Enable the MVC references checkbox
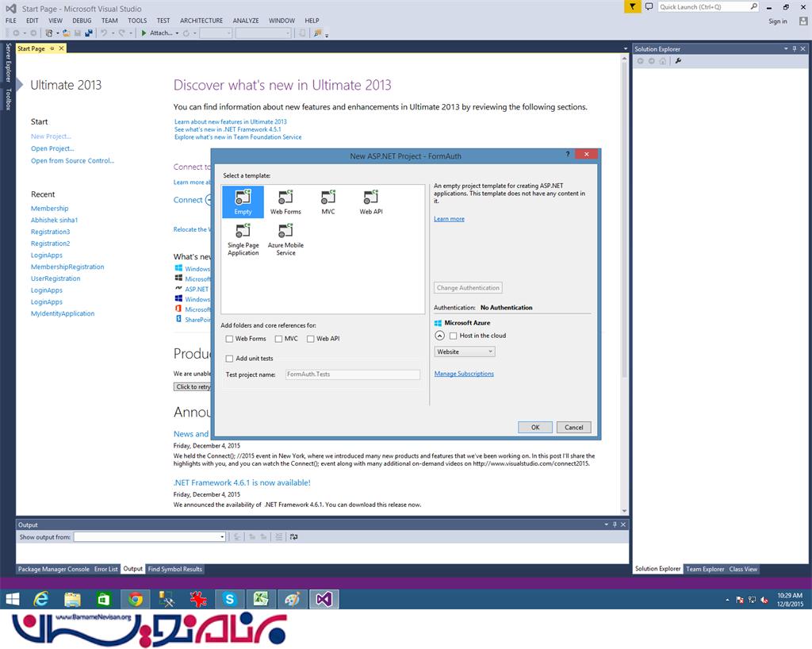 (x=278, y=339)
